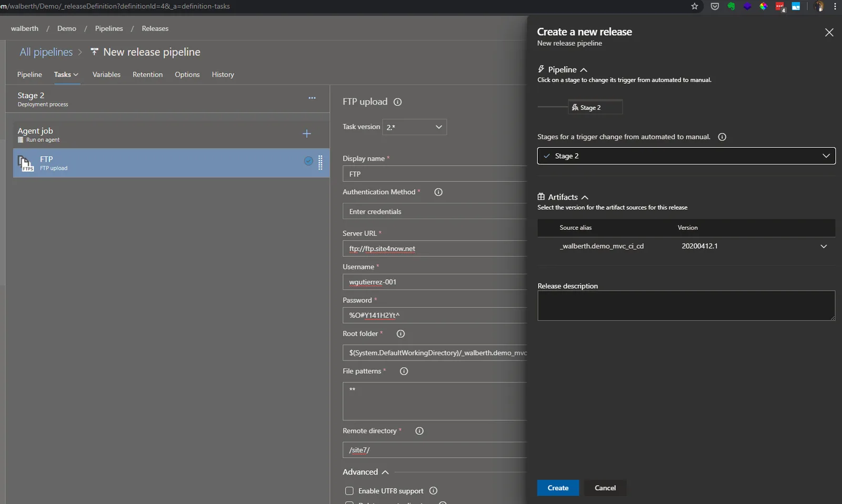
Task: Grab the FTP task drag handle
Action: pos(320,163)
